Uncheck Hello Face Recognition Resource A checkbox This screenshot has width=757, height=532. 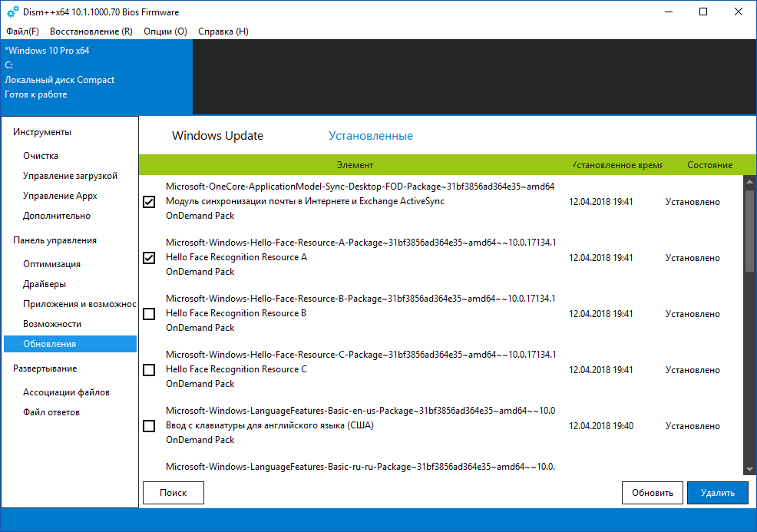click(149, 258)
